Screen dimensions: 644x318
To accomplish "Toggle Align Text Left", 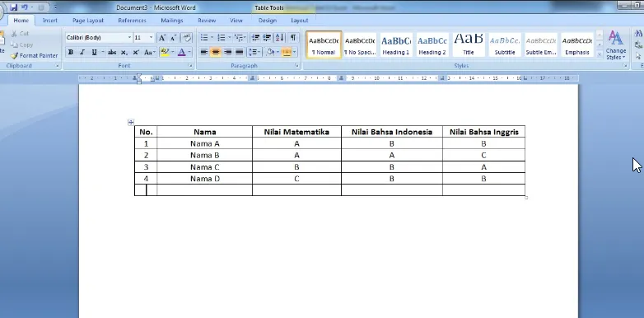I will tap(203, 52).
